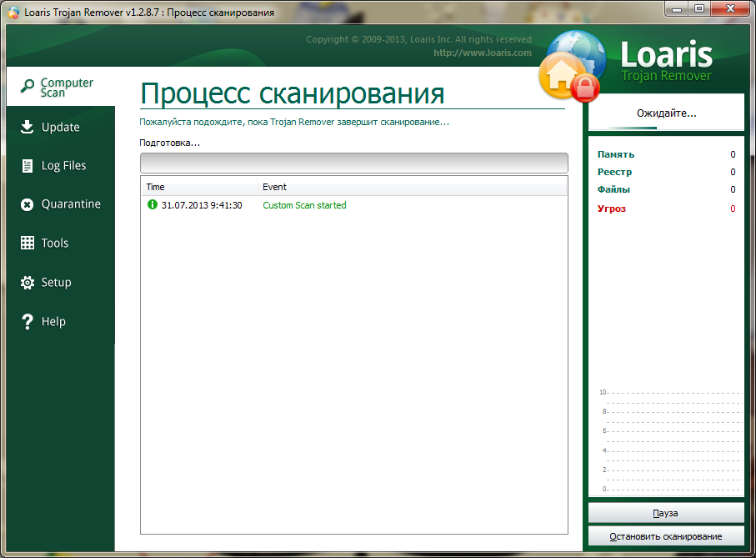Click the Процесс сканирования heading
This screenshot has width=756, height=558.
point(293,93)
